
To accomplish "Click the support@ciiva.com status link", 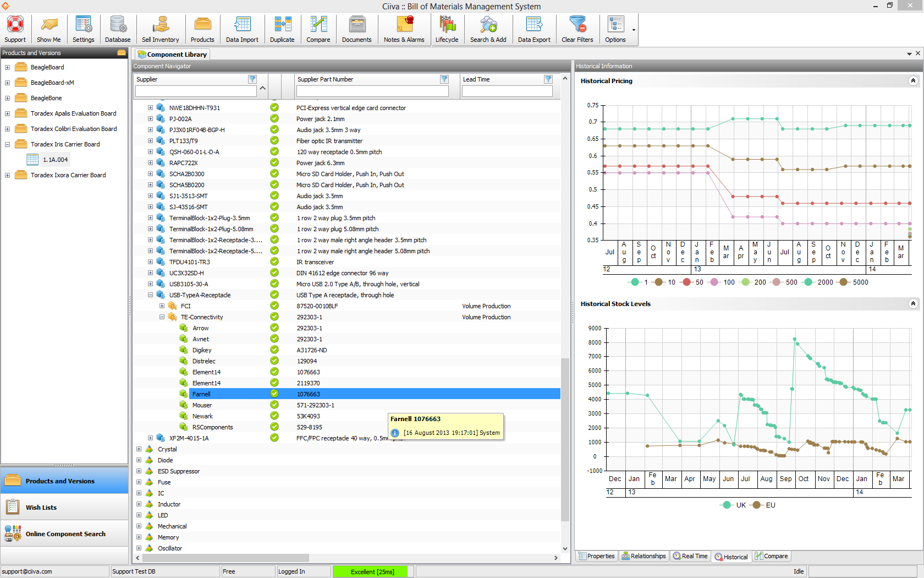I will [25, 571].
